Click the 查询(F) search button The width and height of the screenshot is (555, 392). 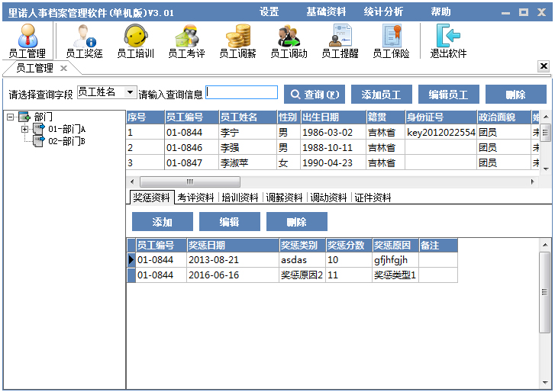point(315,94)
